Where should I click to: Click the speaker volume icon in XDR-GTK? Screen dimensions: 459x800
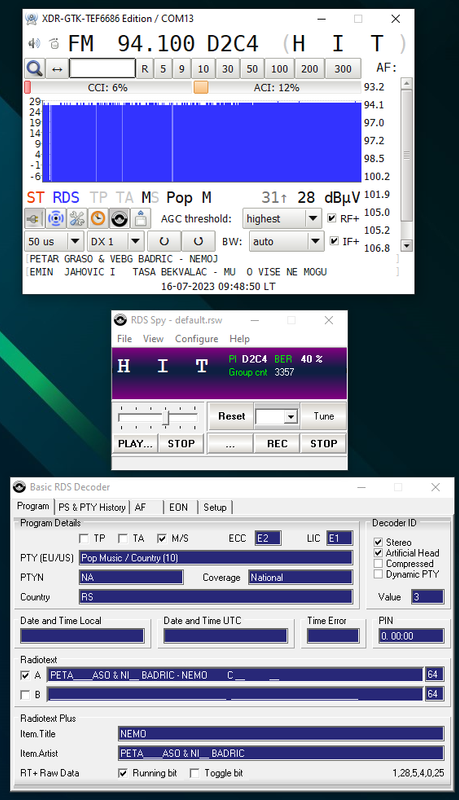pos(34,43)
